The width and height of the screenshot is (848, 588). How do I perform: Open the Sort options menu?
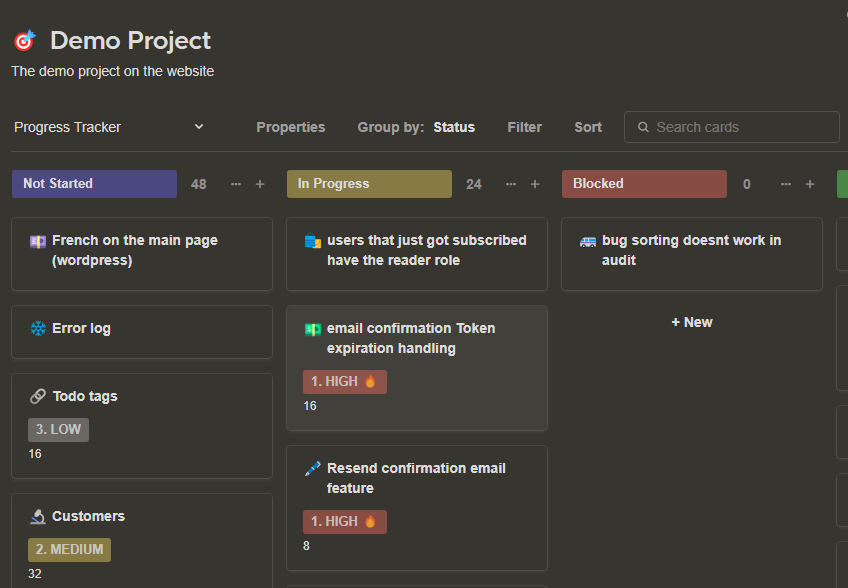pyautogui.click(x=588, y=127)
